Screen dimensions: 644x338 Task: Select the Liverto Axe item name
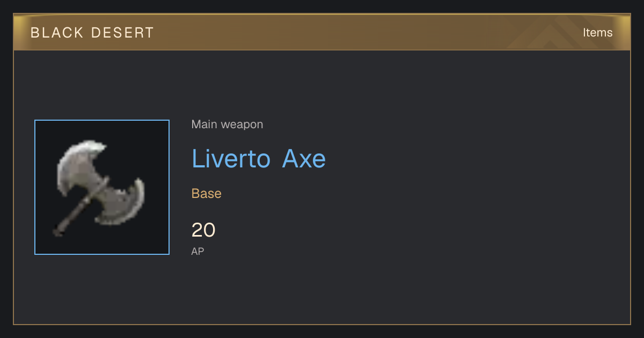(259, 158)
